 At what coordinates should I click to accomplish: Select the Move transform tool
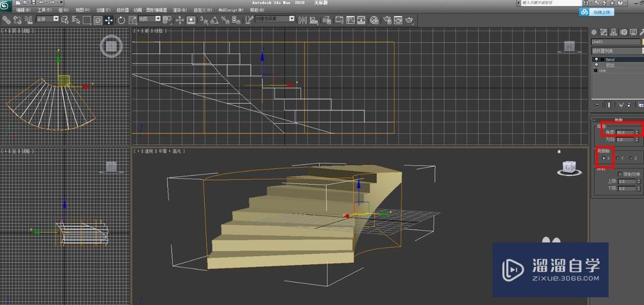109,20
